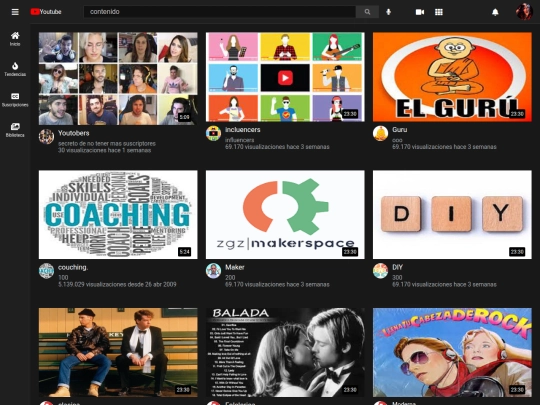Click the Guru channel avatar

tap(381, 133)
